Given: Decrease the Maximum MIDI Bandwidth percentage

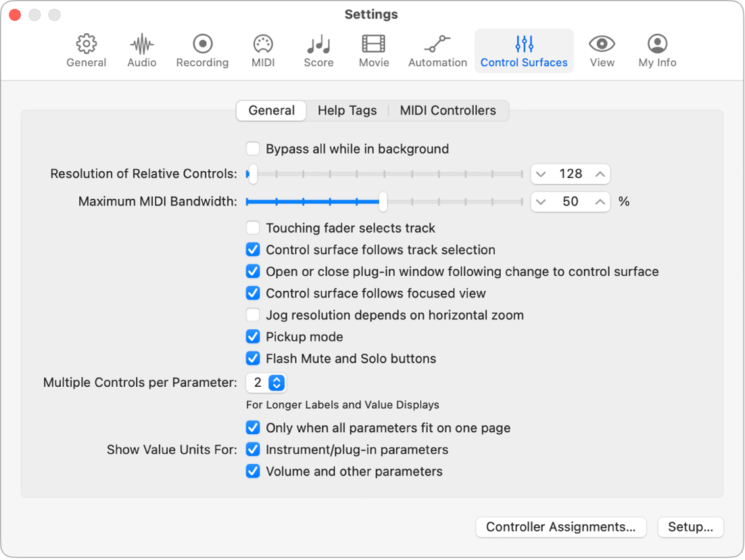Looking at the screenshot, I should coord(541,202).
